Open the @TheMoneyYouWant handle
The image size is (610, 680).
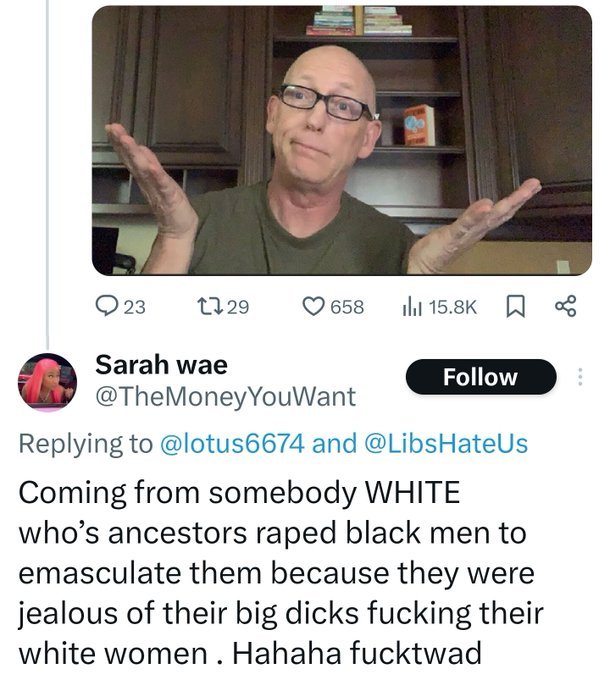(225, 397)
